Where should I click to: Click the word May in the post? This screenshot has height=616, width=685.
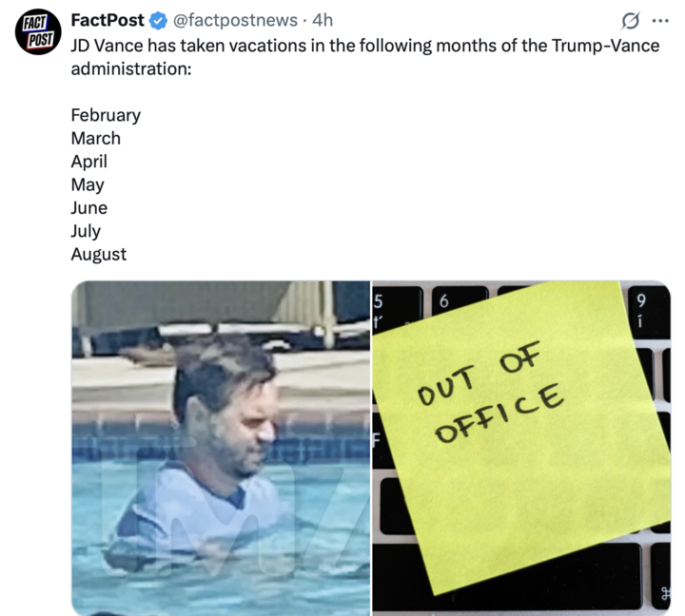pyautogui.click(x=88, y=184)
